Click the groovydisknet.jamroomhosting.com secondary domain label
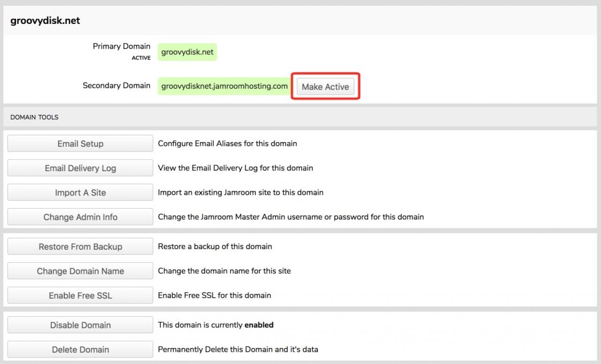 click(x=224, y=86)
